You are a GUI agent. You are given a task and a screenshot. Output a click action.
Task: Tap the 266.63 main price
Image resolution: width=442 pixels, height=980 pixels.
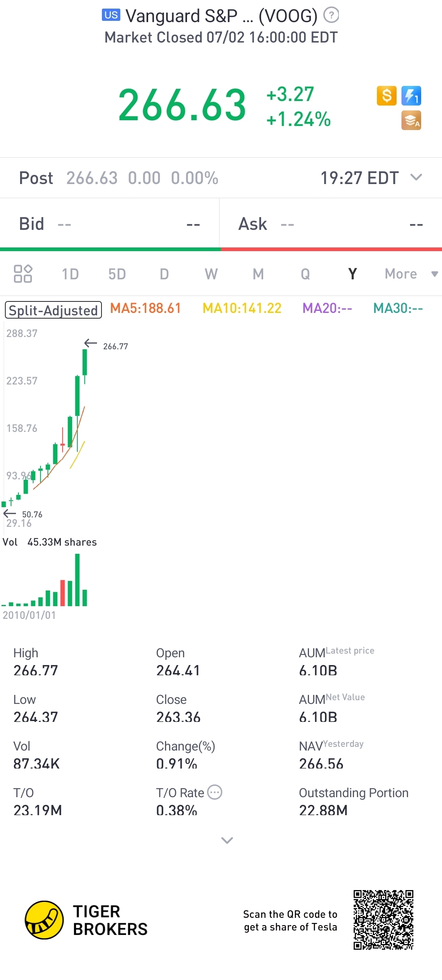coord(182,105)
